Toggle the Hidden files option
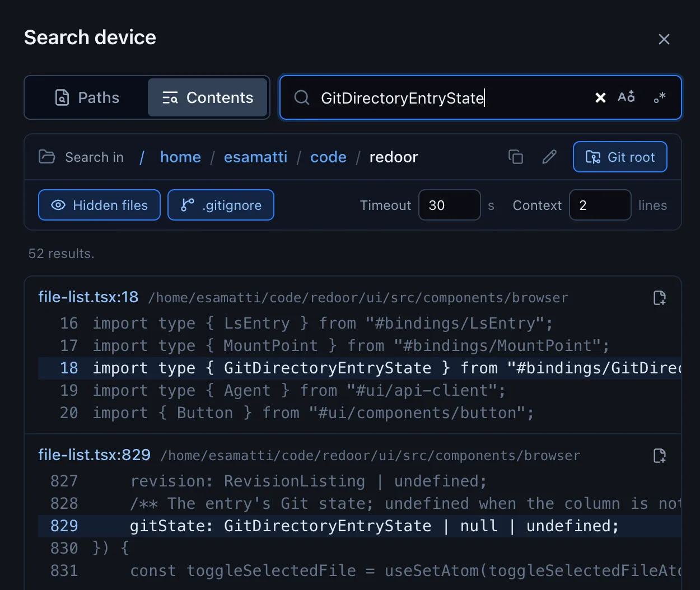 (x=99, y=205)
